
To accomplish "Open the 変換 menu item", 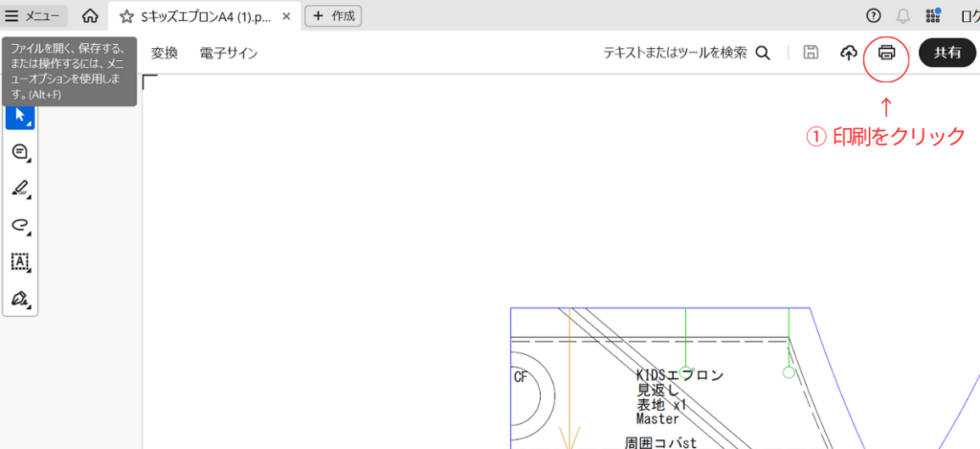I will (165, 54).
